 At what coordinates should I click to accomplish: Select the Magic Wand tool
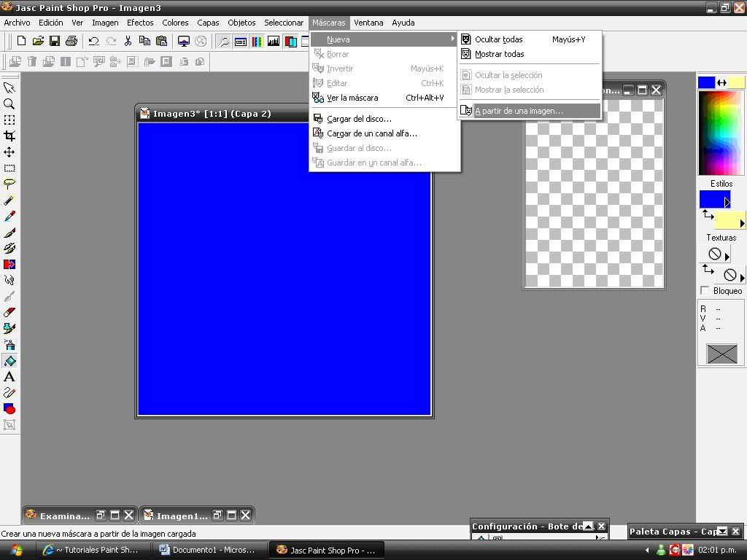[9, 201]
